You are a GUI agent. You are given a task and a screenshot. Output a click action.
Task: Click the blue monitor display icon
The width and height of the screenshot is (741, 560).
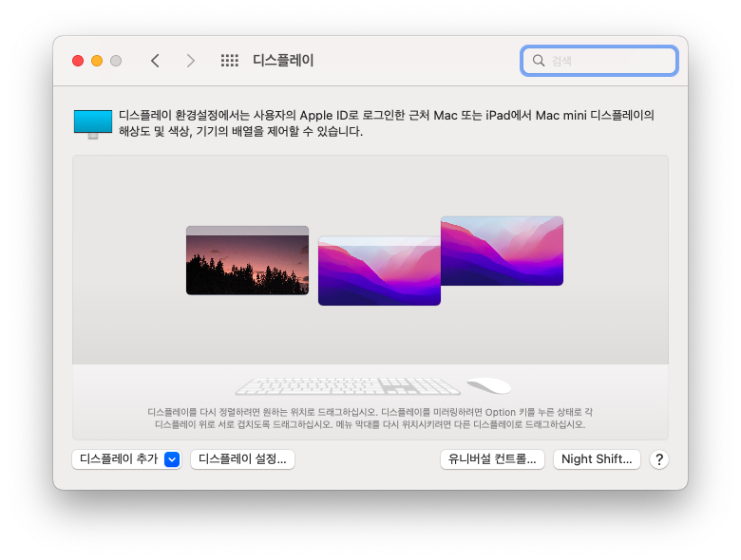(x=93, y=124)
